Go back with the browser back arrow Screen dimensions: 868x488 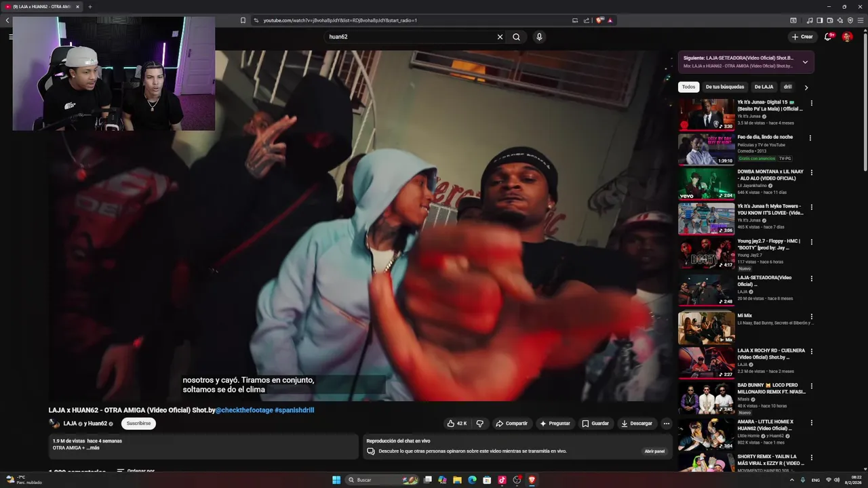pyautogui.click(x=7, y=20)
